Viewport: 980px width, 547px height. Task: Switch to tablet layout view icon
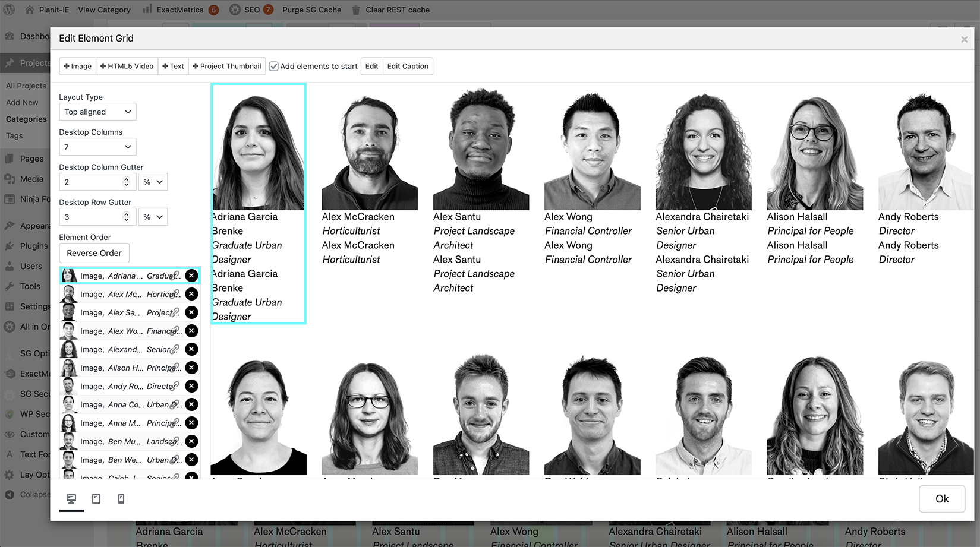[96, 499]
